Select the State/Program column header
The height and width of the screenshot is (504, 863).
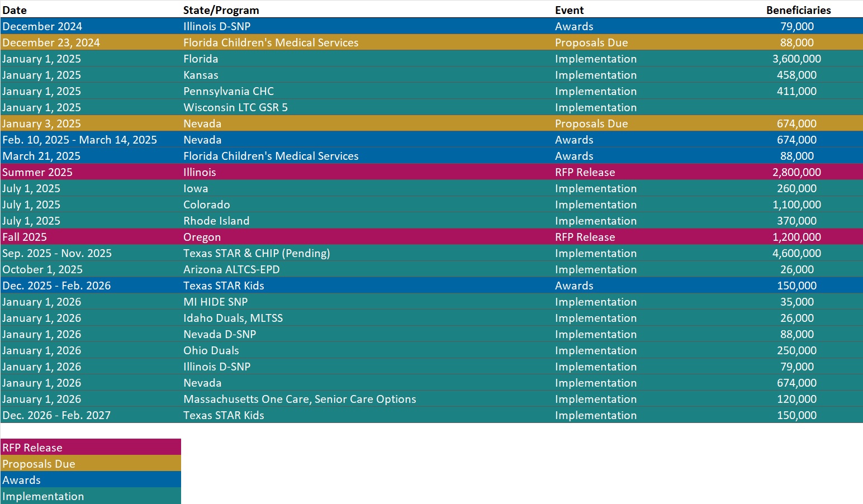click(x=221, y=10)
